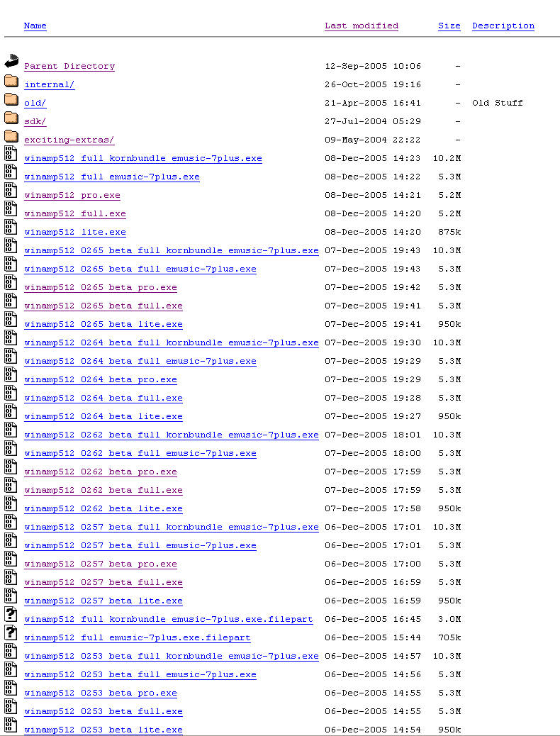Open the old/ directory link
The height and width of the screenshot is (736, 560).
[35, 103]
